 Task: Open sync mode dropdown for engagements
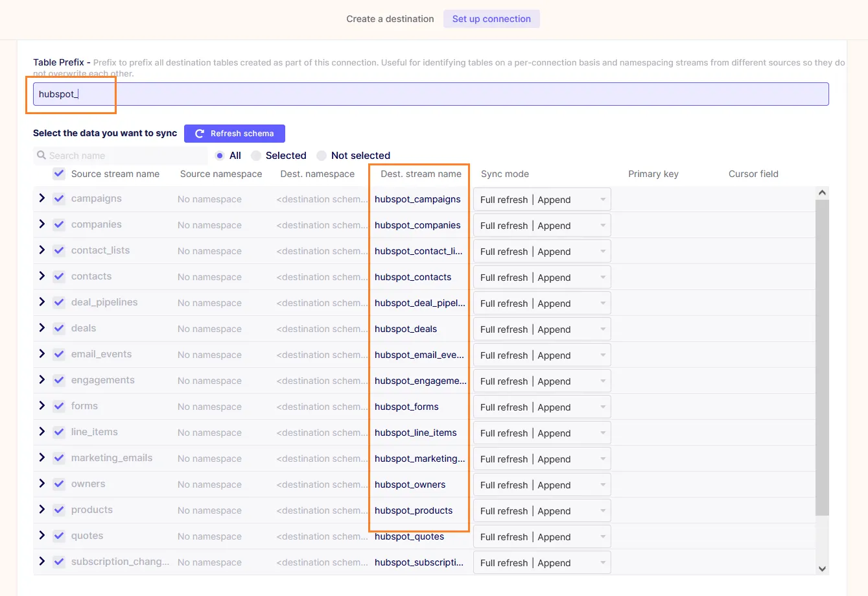pyautogui.click(x=542, y=381)
